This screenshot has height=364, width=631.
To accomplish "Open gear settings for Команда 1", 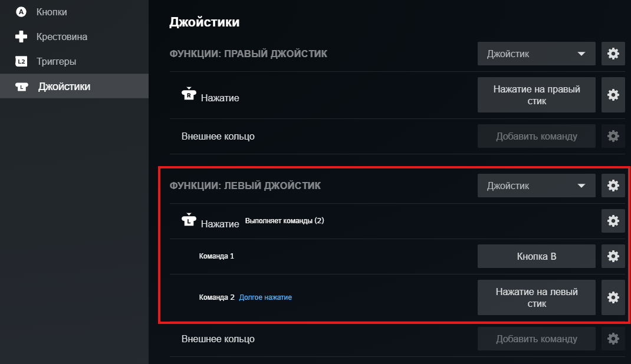I will (x=613, y=256).
